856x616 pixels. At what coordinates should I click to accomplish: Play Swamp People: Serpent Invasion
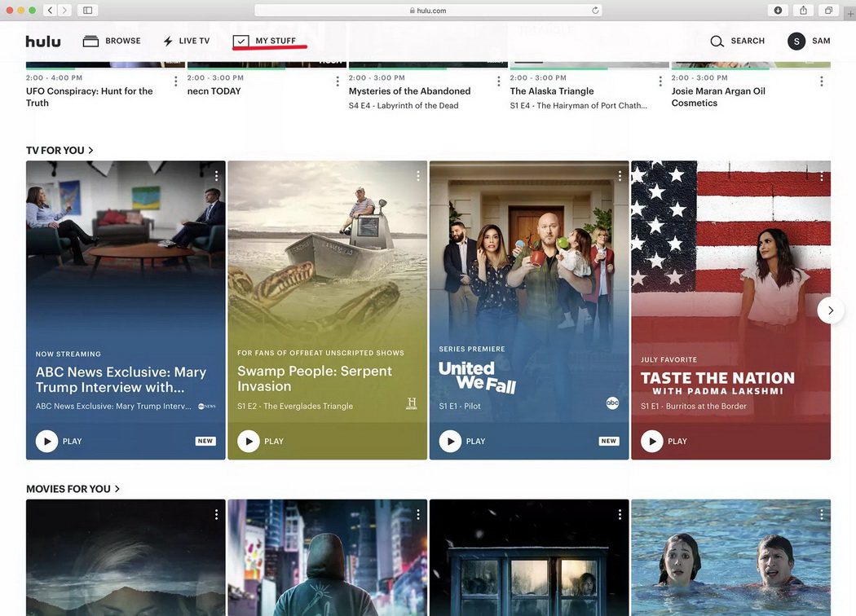click(248, 441)
